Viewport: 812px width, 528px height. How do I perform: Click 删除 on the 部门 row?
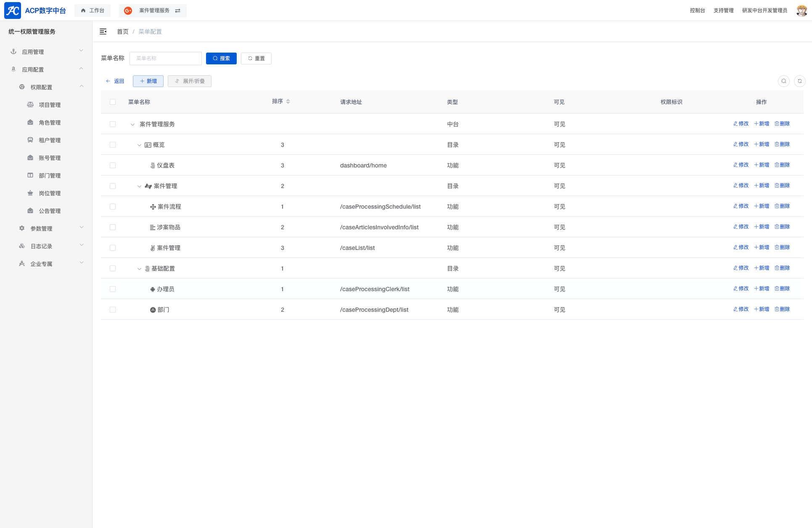tap(782, 309)
